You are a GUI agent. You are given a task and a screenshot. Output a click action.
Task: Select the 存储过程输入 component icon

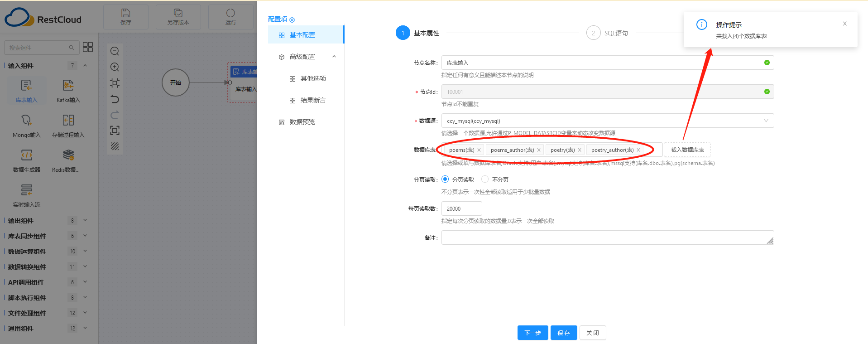click(68, 120)
